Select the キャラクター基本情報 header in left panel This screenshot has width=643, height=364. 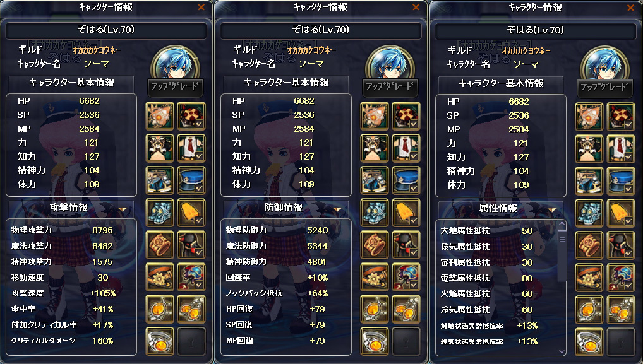tap(71, 83)
